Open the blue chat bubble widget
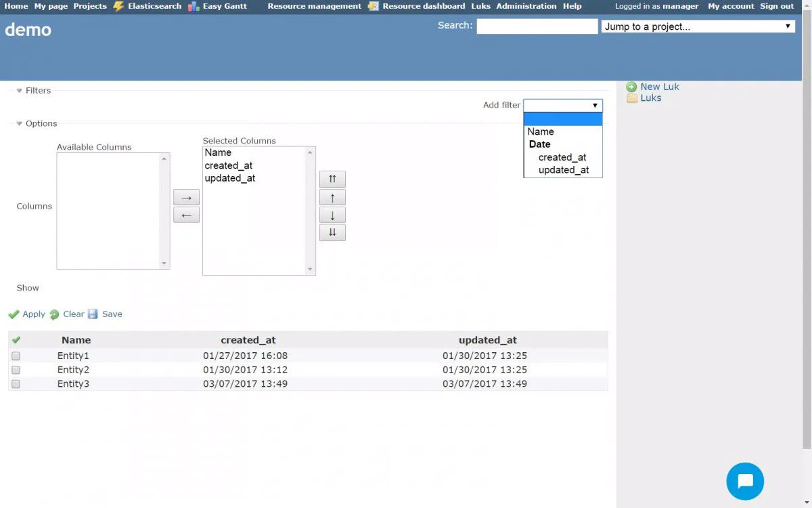812x508 pixels. 745,481
